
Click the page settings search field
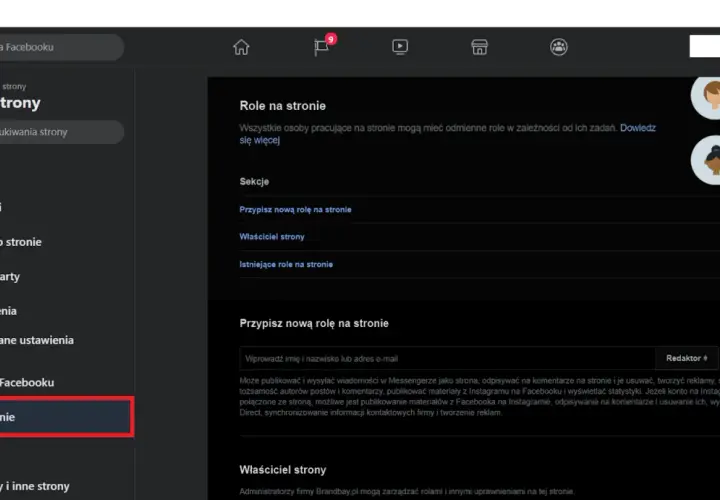coord(61,132)
